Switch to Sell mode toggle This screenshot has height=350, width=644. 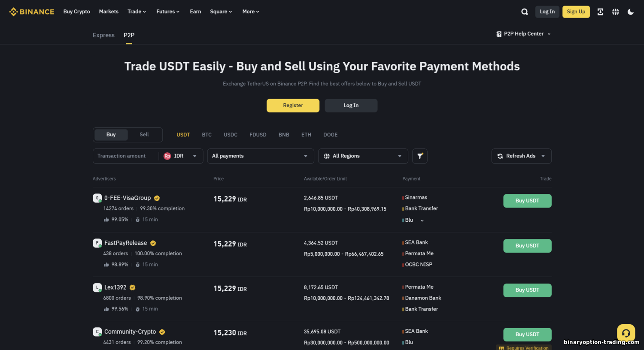[144, 135]
